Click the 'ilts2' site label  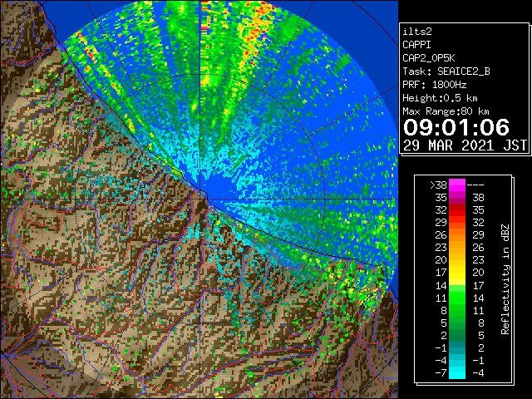click(417, 32)
